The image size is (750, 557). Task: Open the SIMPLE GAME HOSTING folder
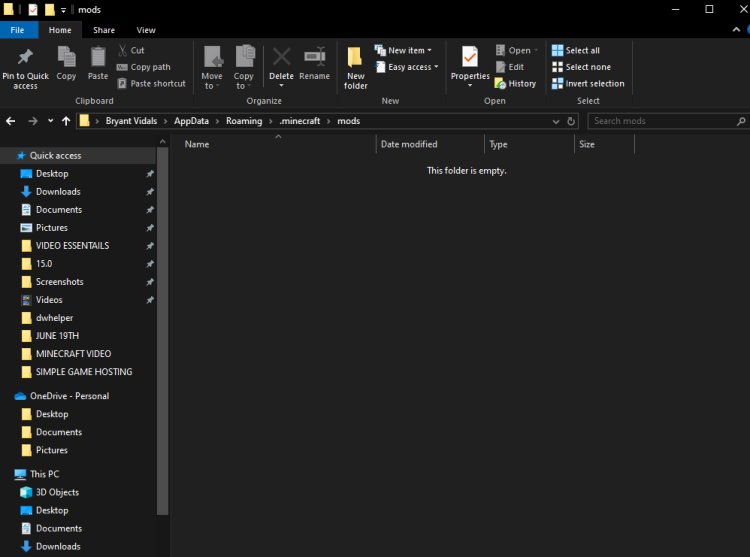[84, 371]
